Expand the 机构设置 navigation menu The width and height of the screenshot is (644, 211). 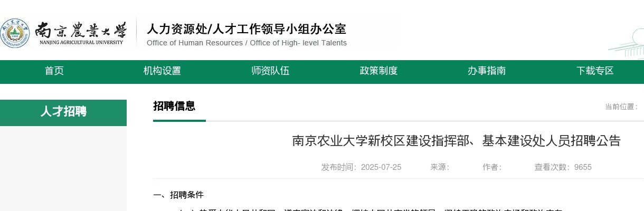point(162,71)
